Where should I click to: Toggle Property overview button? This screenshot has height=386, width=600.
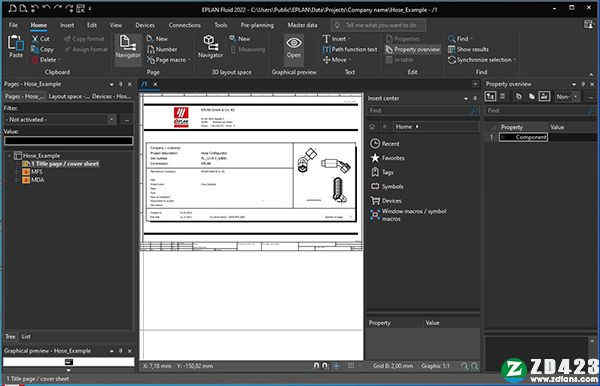[412, 49]
